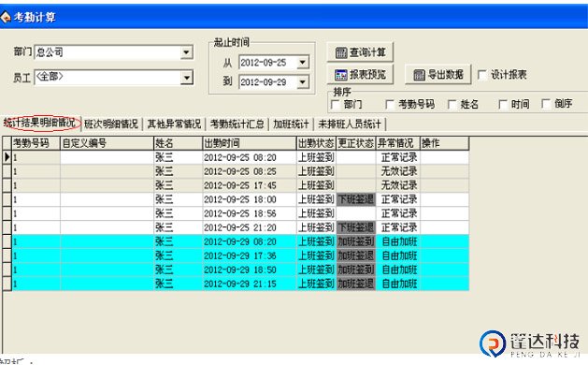This screenshot has width=588, height=365.
Task: Select cell 2012-09-29 17:36
Action: (x=250, y=255)
